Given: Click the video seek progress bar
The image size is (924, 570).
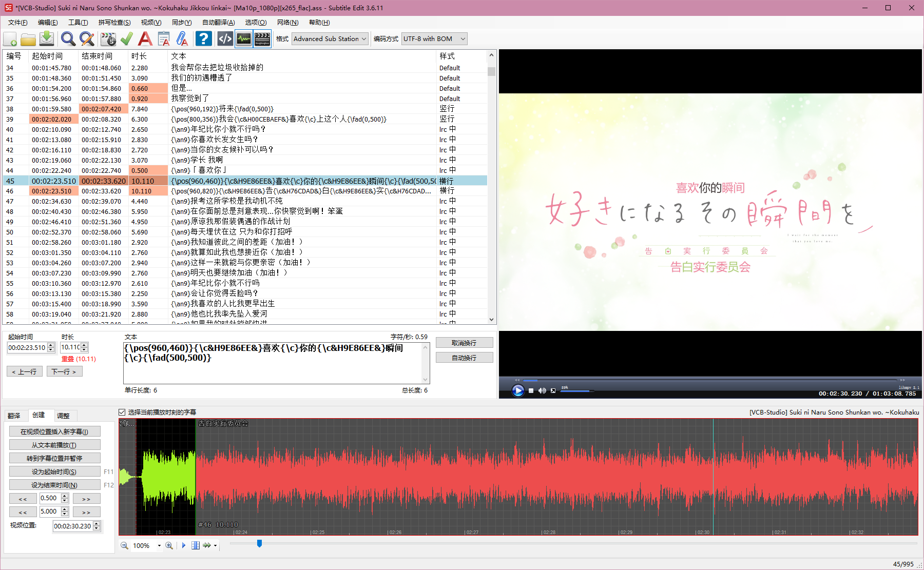Looking at the screenshot, I should (710, 380).
